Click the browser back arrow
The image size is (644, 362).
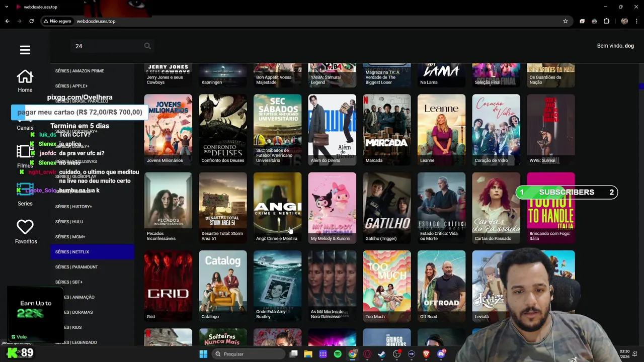(7, 21)
